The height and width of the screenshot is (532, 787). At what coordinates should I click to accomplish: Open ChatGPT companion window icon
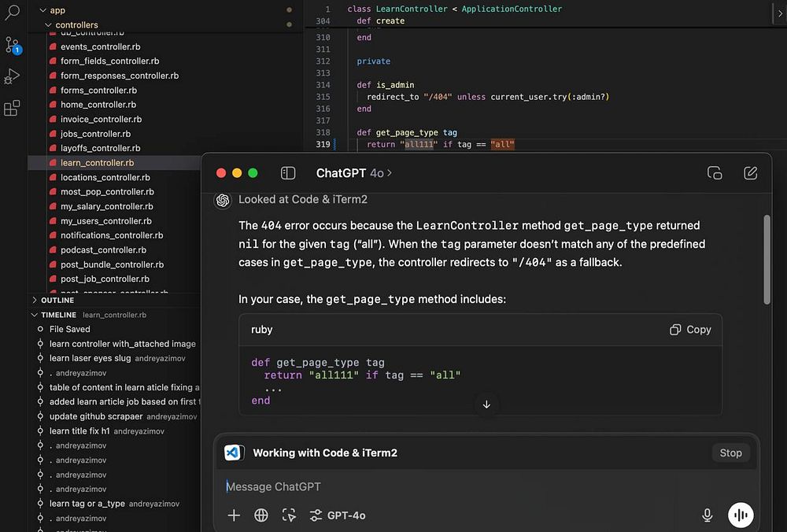click(x=715, y=173)
